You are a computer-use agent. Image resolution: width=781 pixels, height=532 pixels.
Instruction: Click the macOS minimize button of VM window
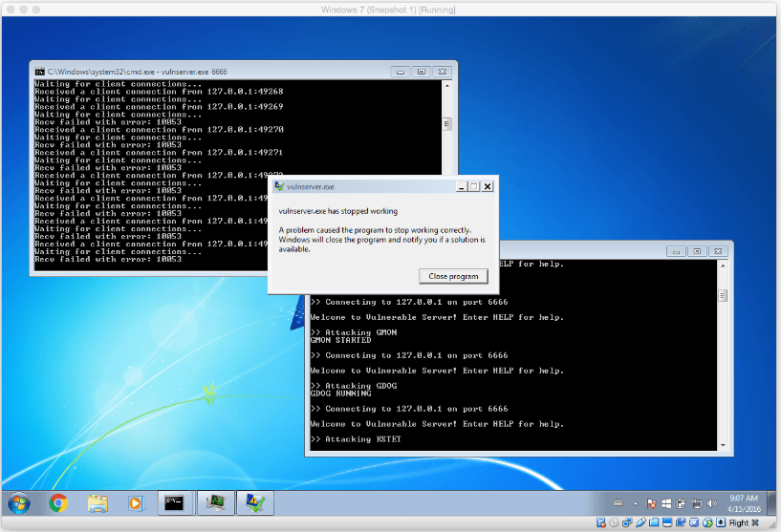23,10
